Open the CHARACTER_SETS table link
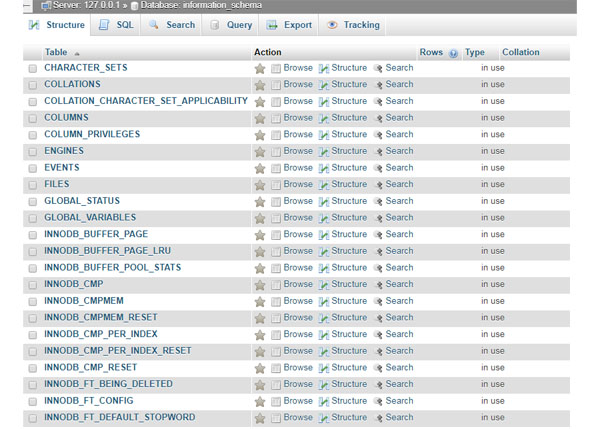Screen dimensions: 600x429 (86, 68)
